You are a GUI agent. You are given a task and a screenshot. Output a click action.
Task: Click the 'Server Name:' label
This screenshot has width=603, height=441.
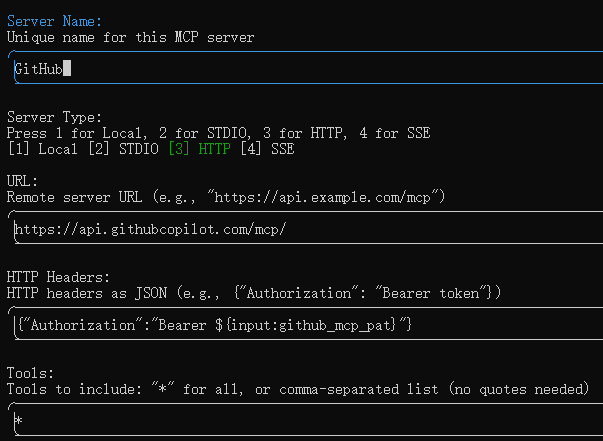pyautogui.click(x=54, y=21)
